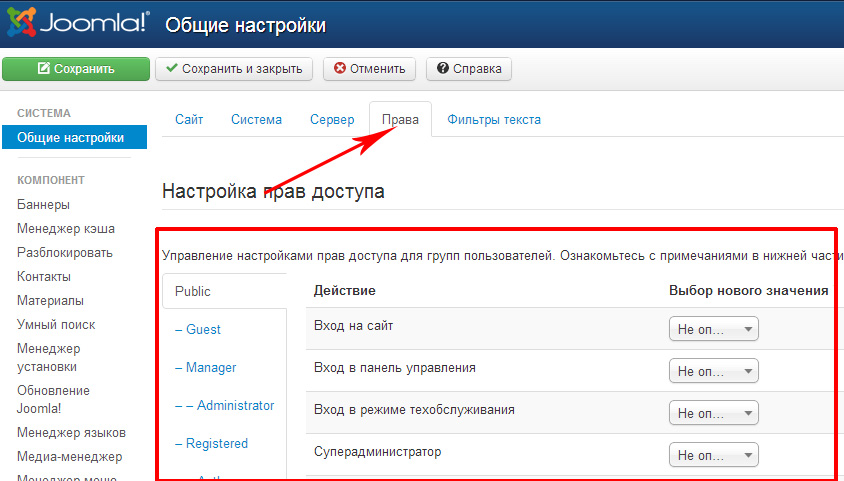Click the green Сохранить button
The height and width of the screenshot is (481, 844).
(x=75, y=69)
